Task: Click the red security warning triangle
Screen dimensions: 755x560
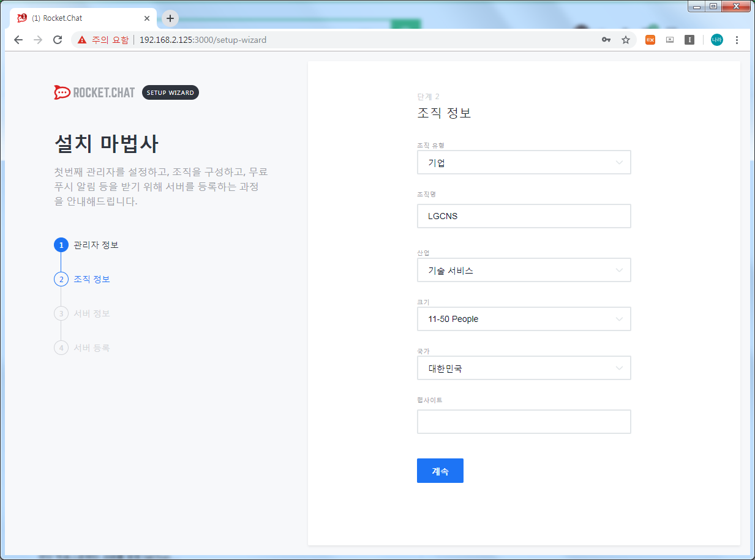Action: tap(82, 40)
